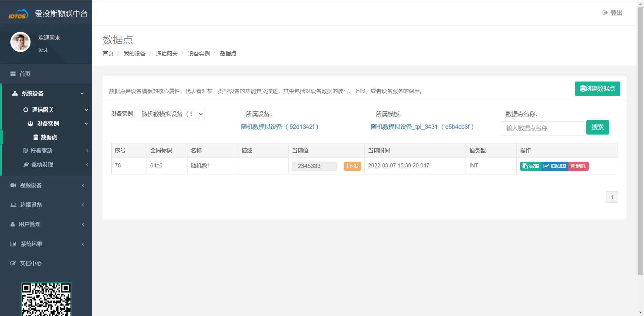This screenshot has width=644, height=316.
Task: Select 数据点 item in sidebar
Action: click(x=48, y=137)
